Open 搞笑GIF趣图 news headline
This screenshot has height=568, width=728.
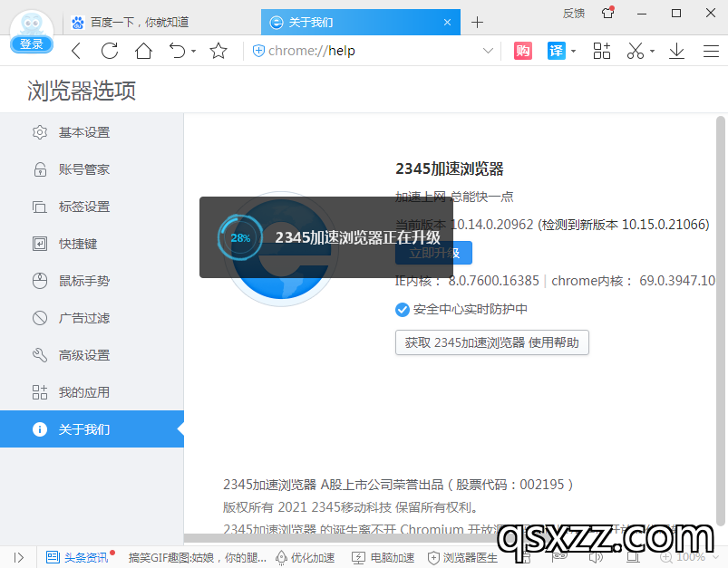198,557
